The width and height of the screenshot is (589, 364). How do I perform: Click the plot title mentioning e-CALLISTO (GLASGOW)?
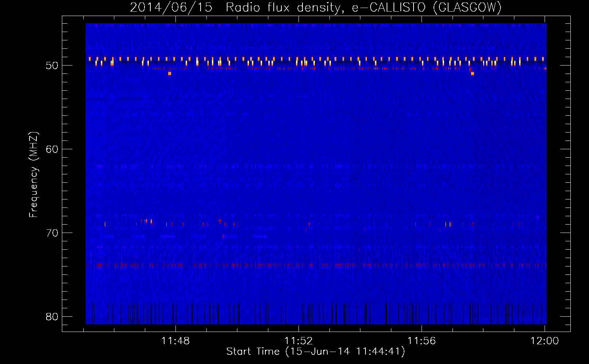316,7
